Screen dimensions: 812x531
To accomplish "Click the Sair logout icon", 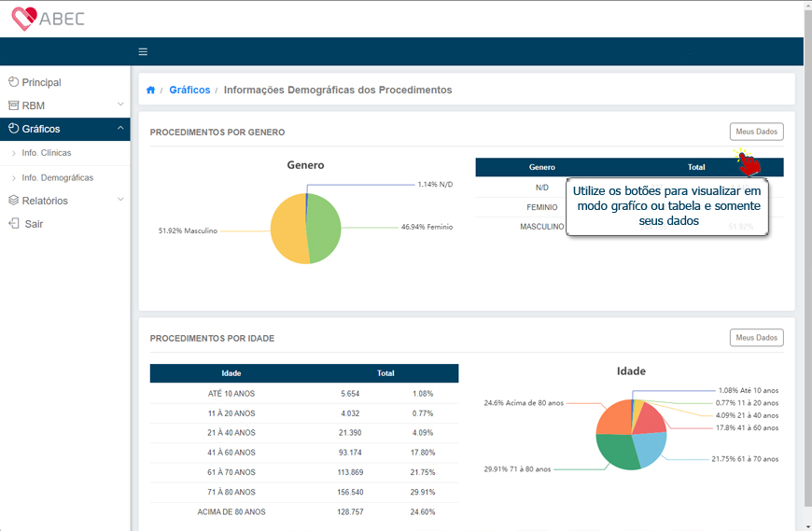I will [13, 224].
